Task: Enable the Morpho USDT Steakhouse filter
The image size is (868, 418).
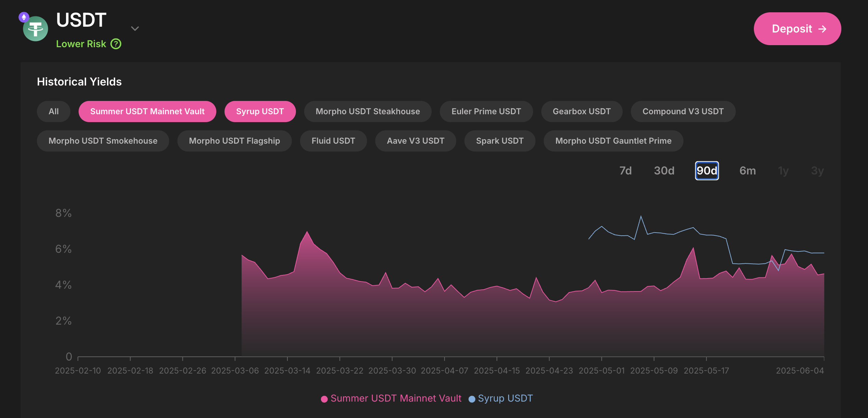Action: (x=367, y=112)
